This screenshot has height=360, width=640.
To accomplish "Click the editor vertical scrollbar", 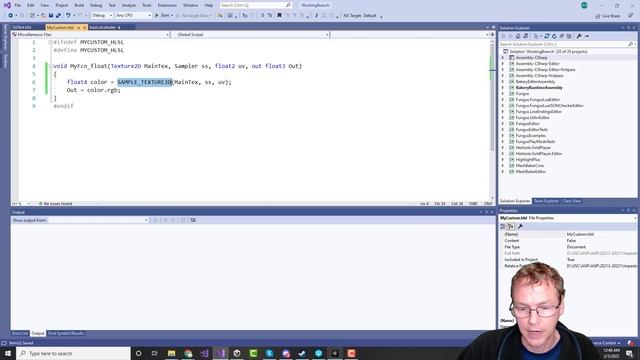I will pos(492,118).
